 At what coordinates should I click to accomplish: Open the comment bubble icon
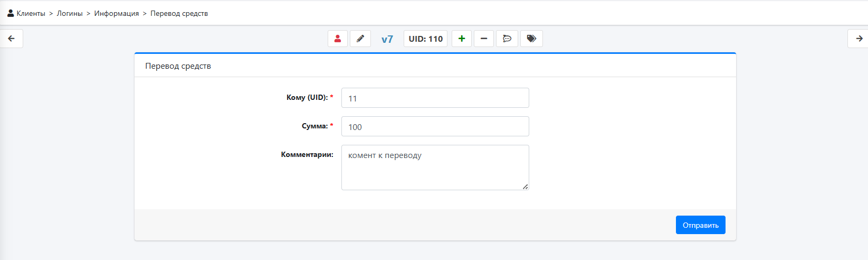click(507, 39)
